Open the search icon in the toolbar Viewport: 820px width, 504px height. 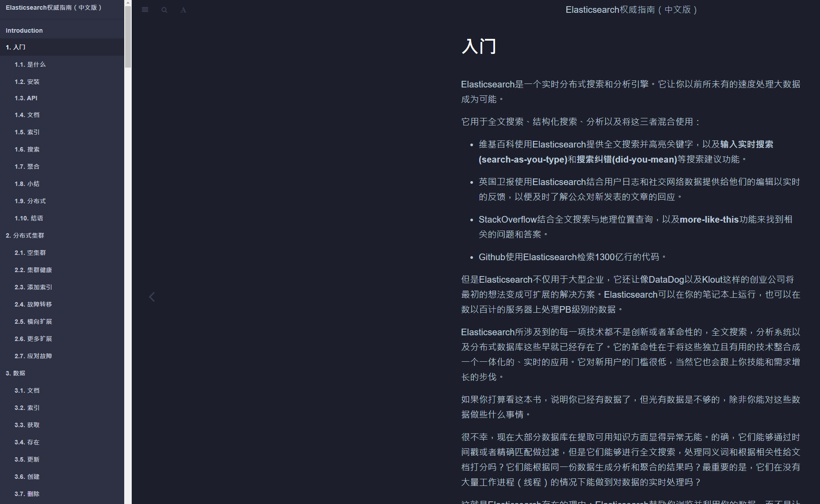click(x=164, y=10)
